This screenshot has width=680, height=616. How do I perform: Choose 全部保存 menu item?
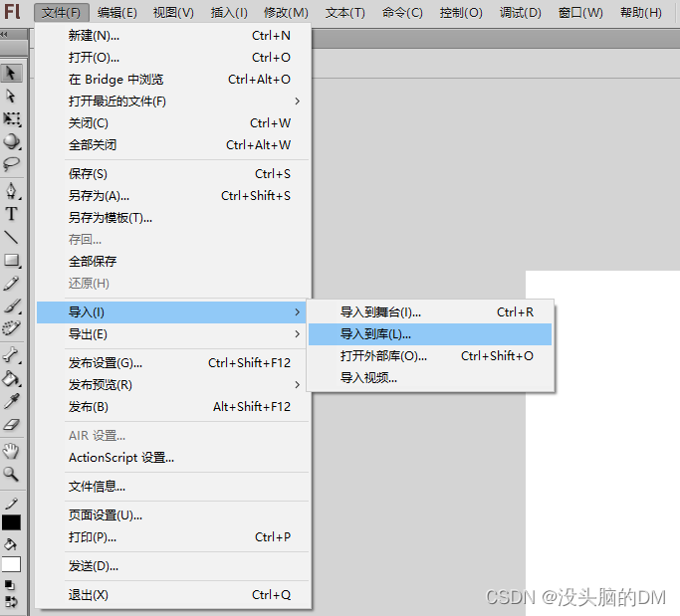click(173, 262)
